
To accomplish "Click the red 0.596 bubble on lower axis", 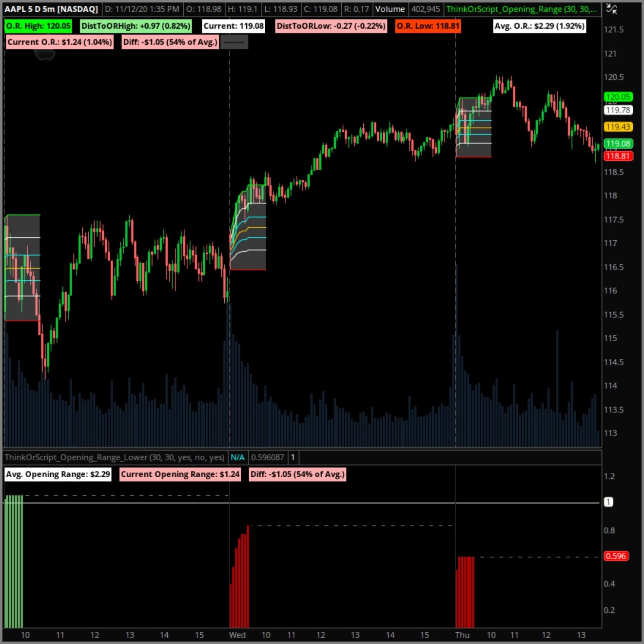I will (616, 556).
